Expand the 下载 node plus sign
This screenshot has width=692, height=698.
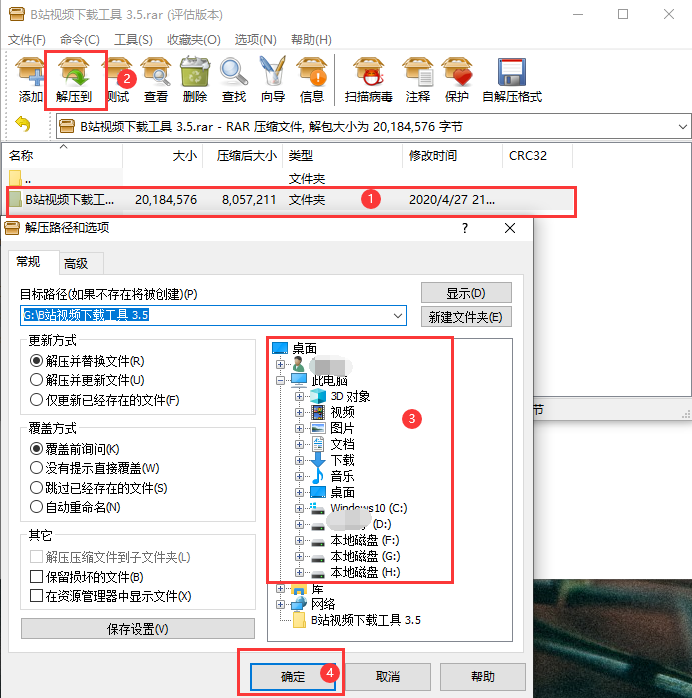[299, 461]
